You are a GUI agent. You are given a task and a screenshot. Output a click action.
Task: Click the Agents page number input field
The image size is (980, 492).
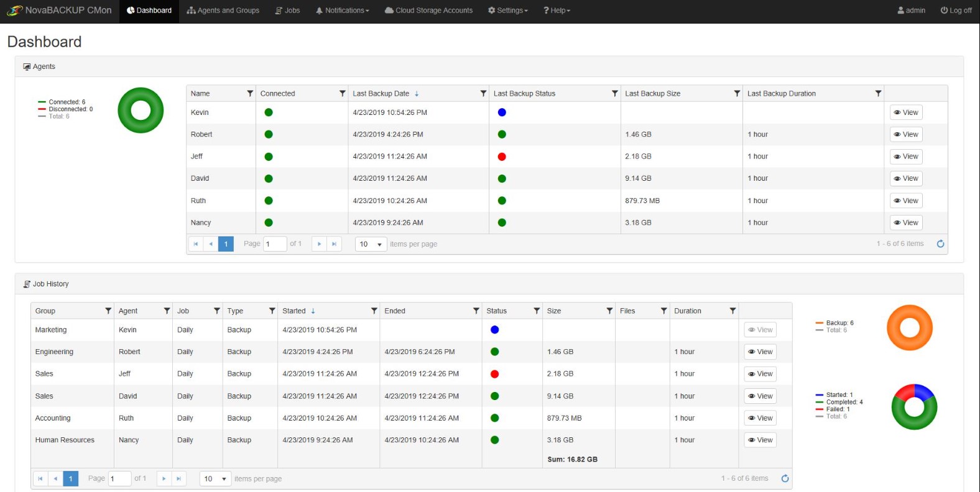(274, 244)
